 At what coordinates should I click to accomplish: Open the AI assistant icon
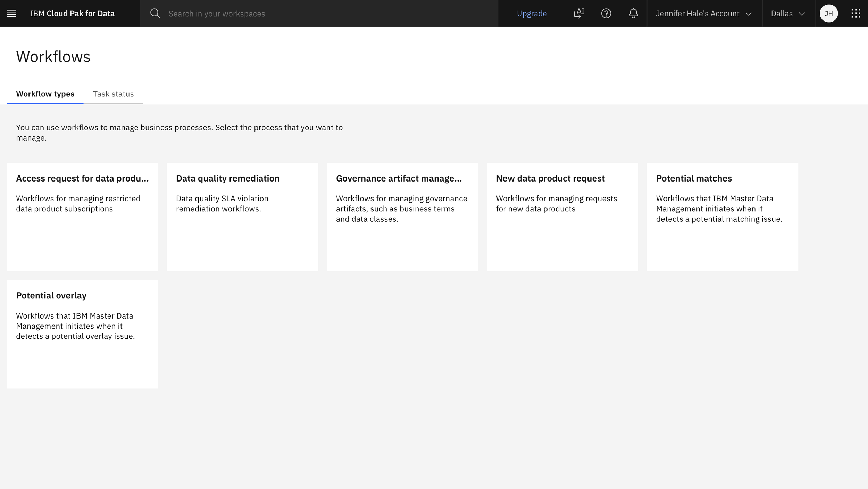[579, 14]
